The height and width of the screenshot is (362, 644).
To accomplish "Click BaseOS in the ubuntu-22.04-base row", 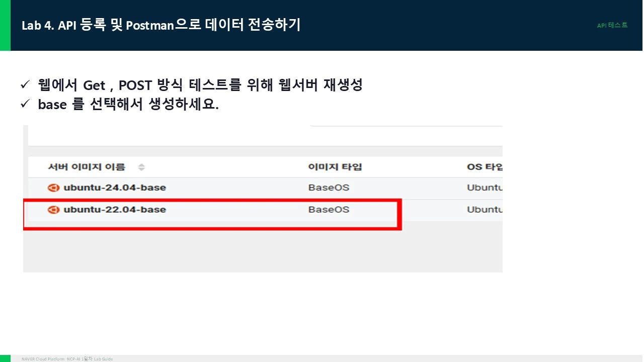I will coord(329,210).
